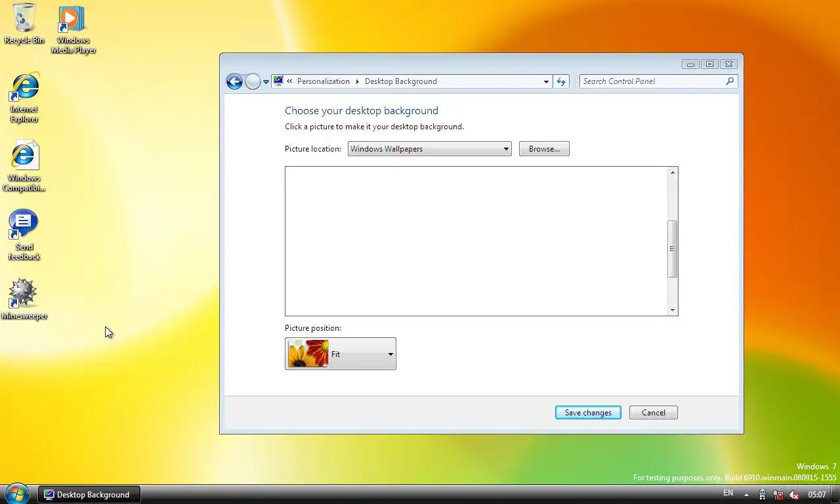Open the Picture position Fit dropdown
This screenshot has height=504, width=840.
(x=341, y=354)
